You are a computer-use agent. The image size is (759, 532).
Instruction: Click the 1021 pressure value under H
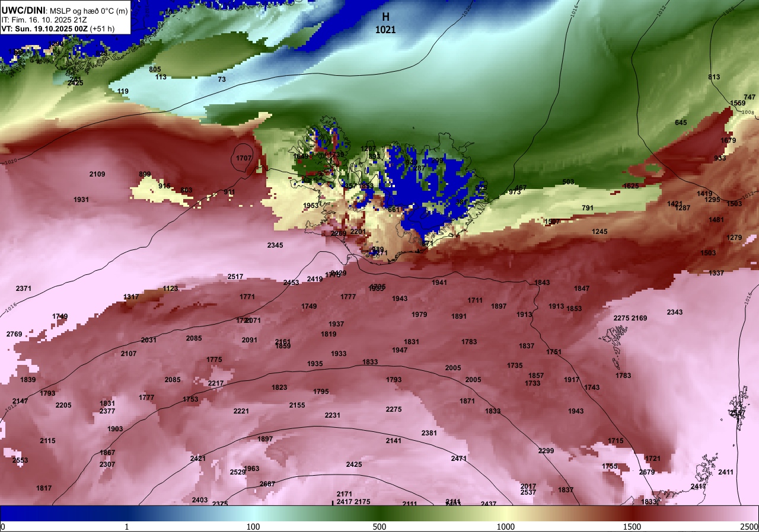coord(385,30)
